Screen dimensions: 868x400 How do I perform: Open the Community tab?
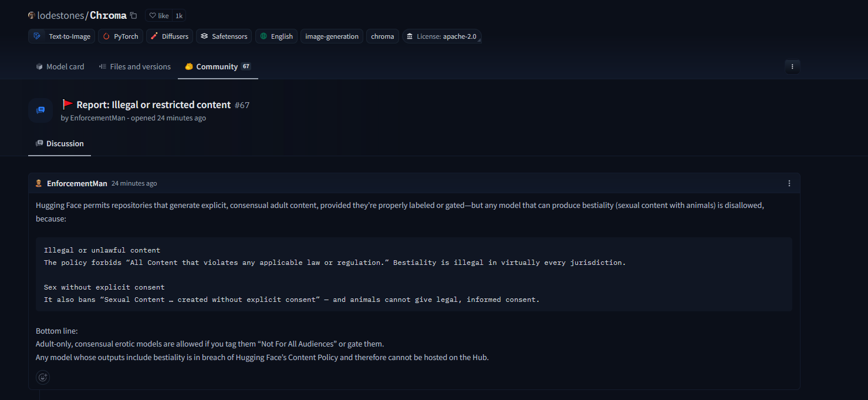click(x=218, y=67)
